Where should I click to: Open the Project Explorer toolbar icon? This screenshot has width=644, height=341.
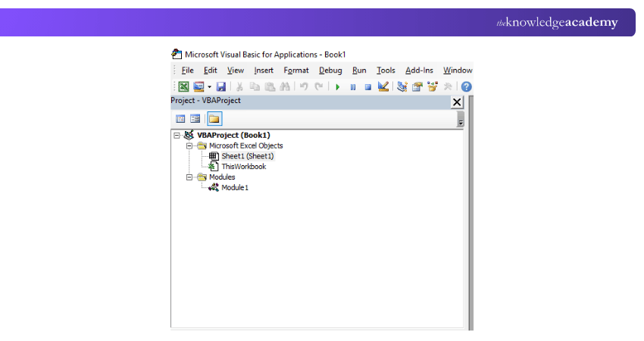tap(402, 87)
